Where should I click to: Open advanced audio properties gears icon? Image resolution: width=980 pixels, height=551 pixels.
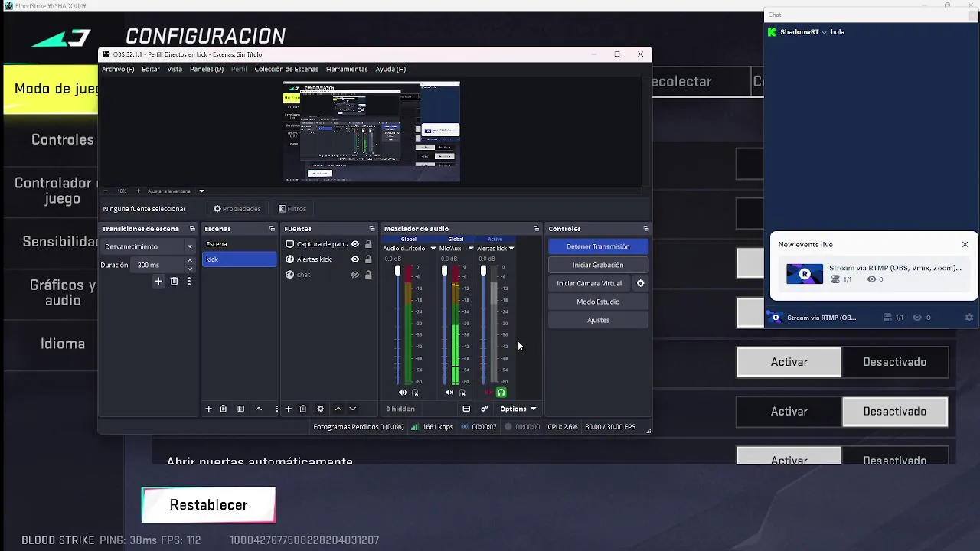point(484,409)
